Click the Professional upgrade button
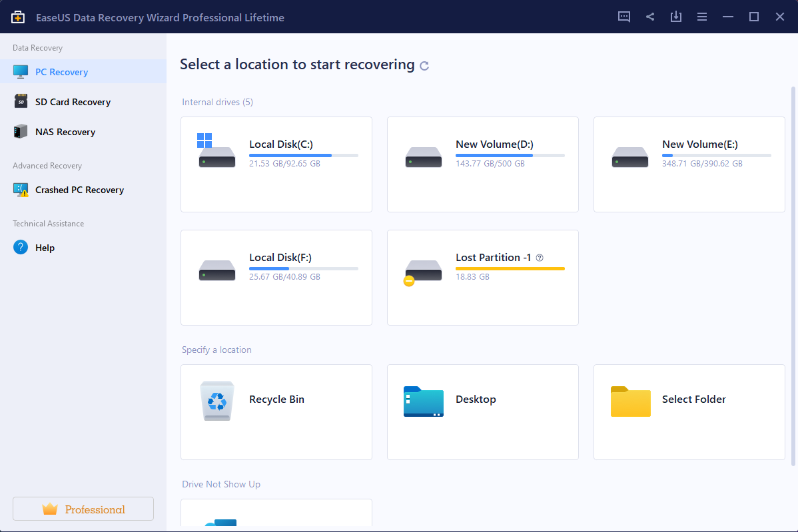 (83, 509)
